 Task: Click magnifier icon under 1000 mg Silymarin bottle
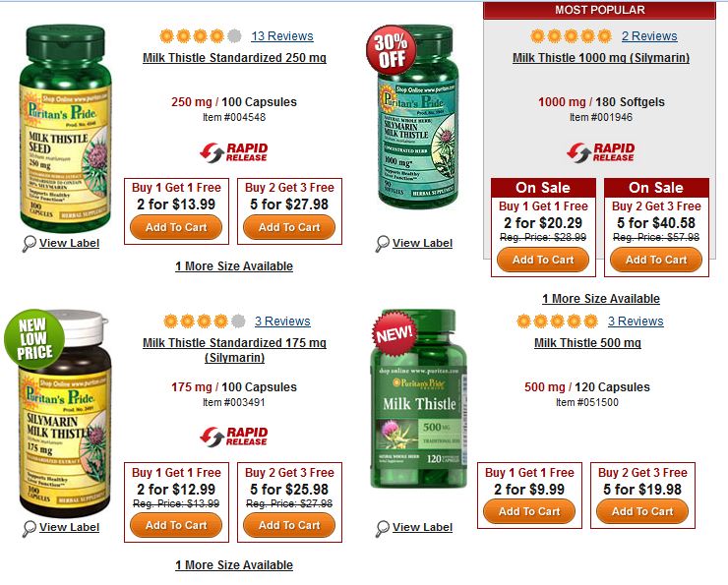[x=382, y=244]
